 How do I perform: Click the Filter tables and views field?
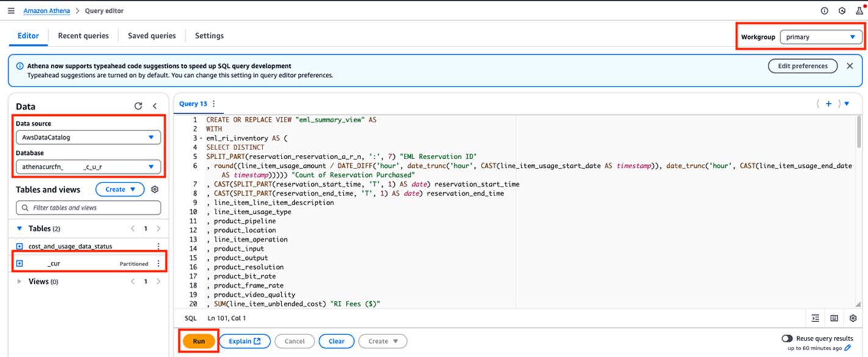pos(88,207)
